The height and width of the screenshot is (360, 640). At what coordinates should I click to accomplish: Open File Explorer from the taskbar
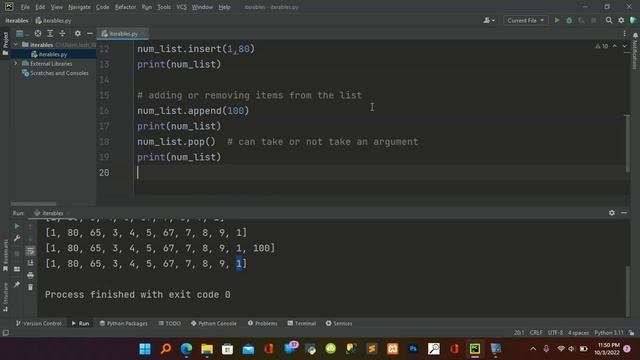point(207,349)
